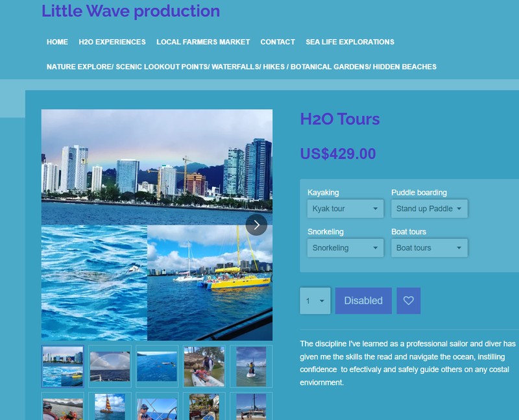Visit the LOCAL FARMERS MARKET page
519x420 pixels.
tap(203, 42)
